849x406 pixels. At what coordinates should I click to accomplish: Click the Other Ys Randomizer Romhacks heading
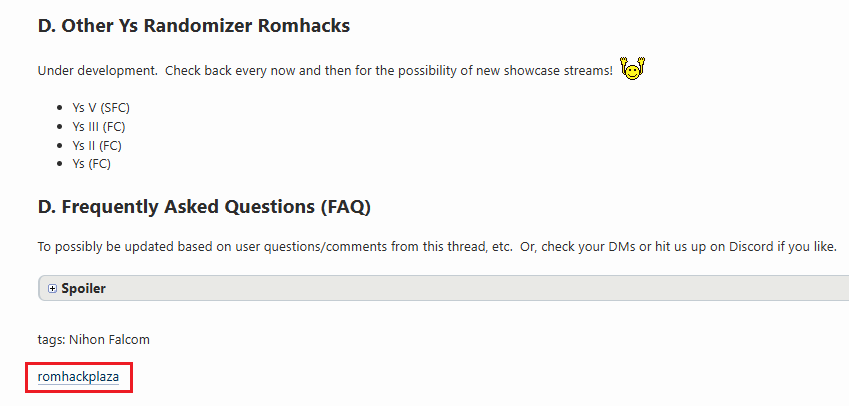pyautogui.click(x=194, y=27)
